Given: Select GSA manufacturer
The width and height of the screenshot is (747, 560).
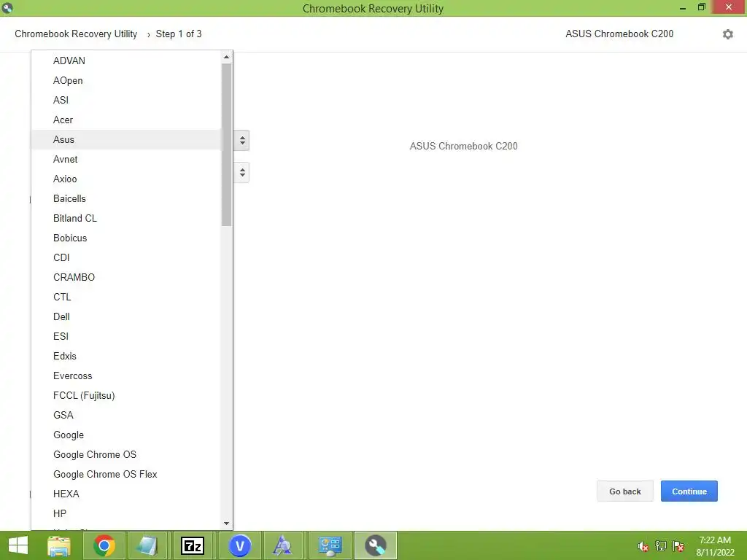Looking at the screenshot, I should (126, 415).
